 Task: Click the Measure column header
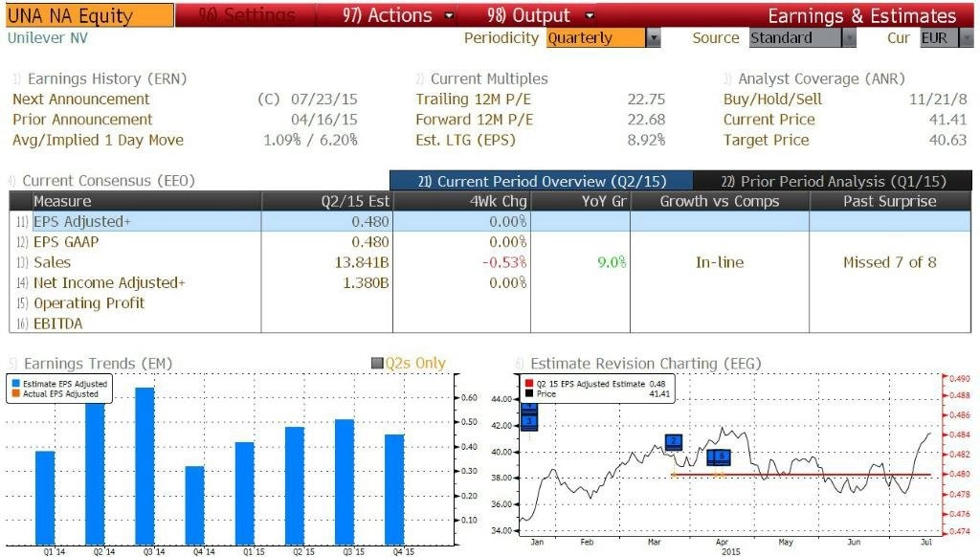[x=146, y=201]
